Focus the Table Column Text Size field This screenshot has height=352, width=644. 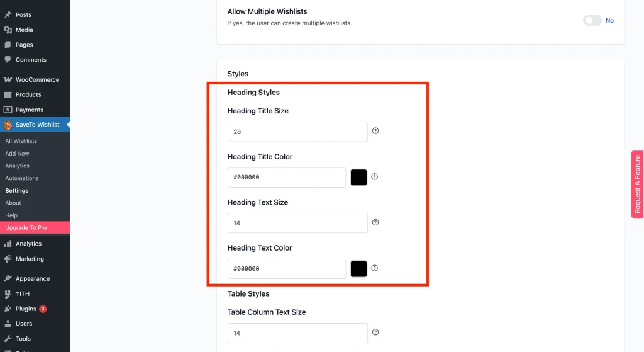tap(297, 332)
